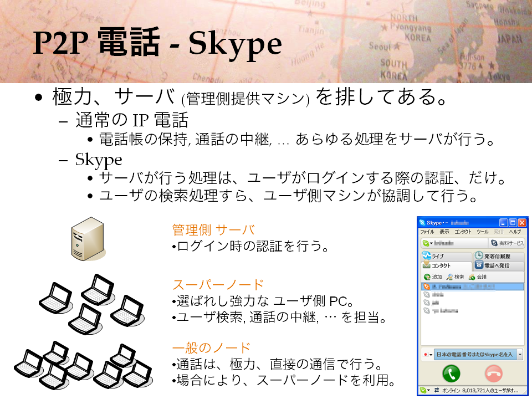532x399 pixels.
Task: Click the slide title "P2P 電話 - Skype"
Action: coord(157,43)
